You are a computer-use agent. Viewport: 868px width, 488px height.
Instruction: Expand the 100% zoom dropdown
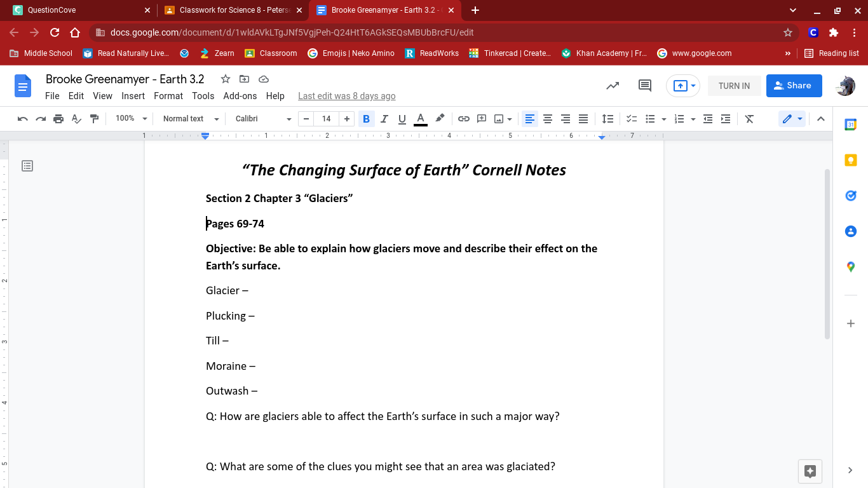[x=131, y=119]
